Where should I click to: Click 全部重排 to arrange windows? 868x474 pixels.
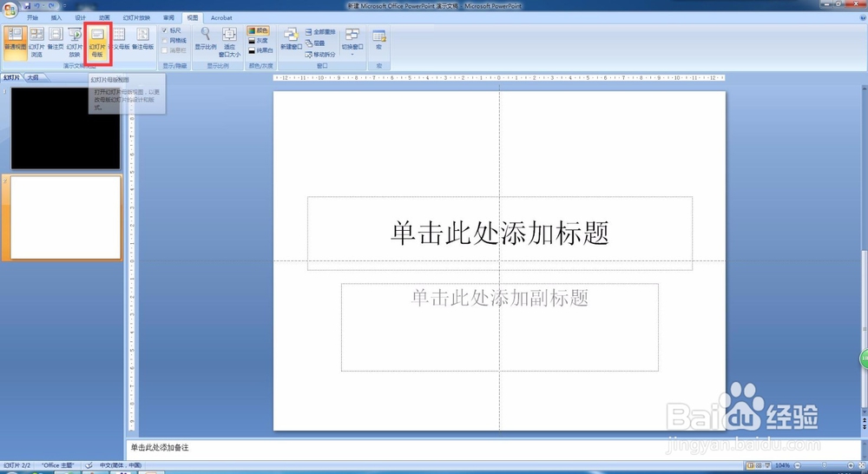(x=320, y=32)
